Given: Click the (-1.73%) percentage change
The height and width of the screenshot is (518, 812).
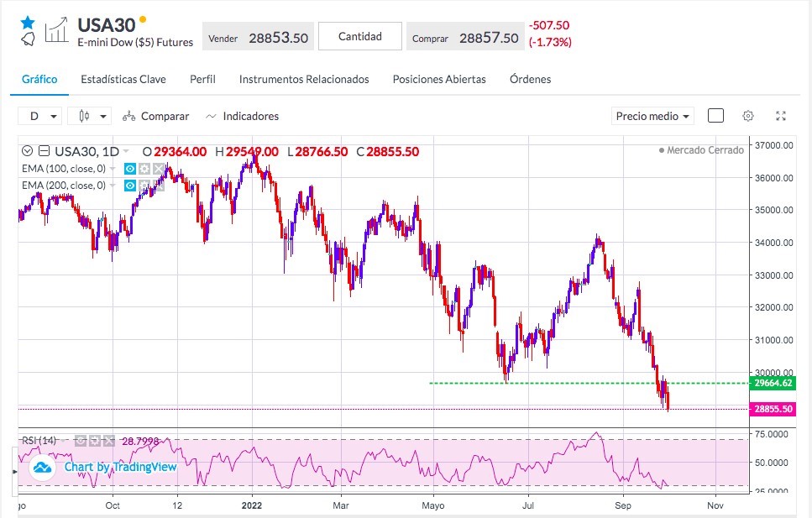Looking at the screenshot, I should tap(550, 42).
